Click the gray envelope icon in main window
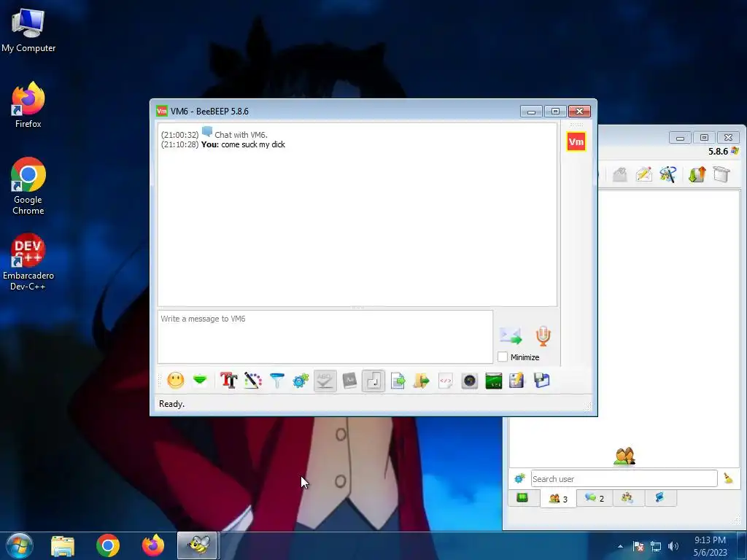This screenshot has width=747, height=560. click(620, 174)
